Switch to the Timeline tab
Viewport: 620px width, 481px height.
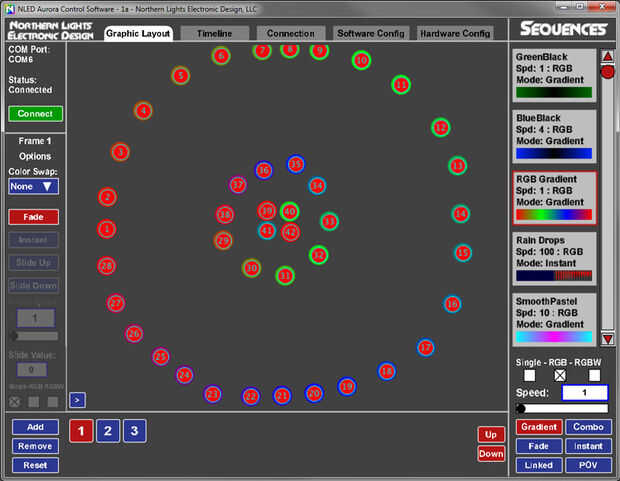[x=215, y=33]
